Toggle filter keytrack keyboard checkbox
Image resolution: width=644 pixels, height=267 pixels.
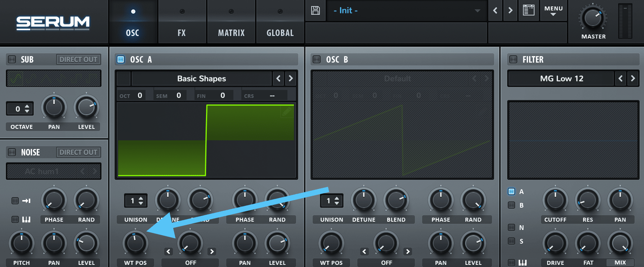click(x=511, y=263)
